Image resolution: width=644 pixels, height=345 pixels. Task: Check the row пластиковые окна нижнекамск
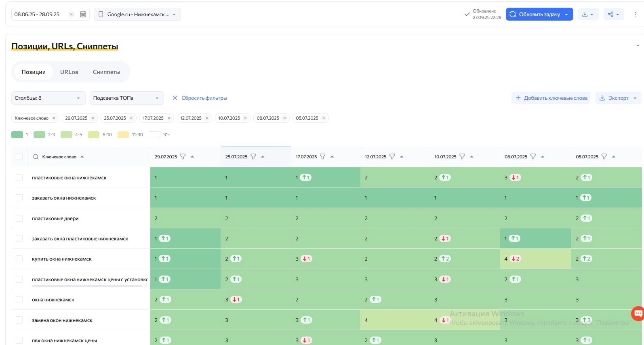tap(19, 177)
